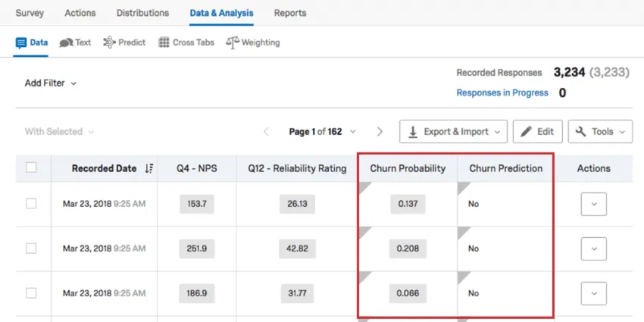Select the third response row checkbox

point(31,292)
